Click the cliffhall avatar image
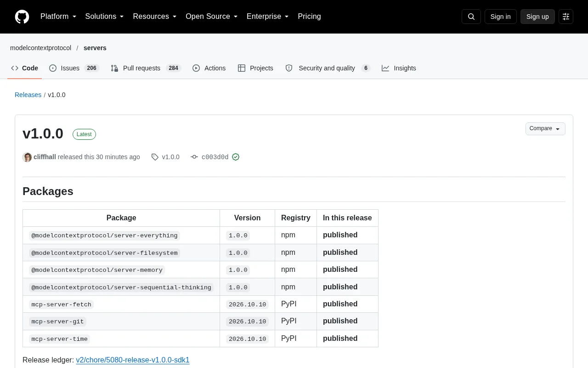 (x=27, y=157)
